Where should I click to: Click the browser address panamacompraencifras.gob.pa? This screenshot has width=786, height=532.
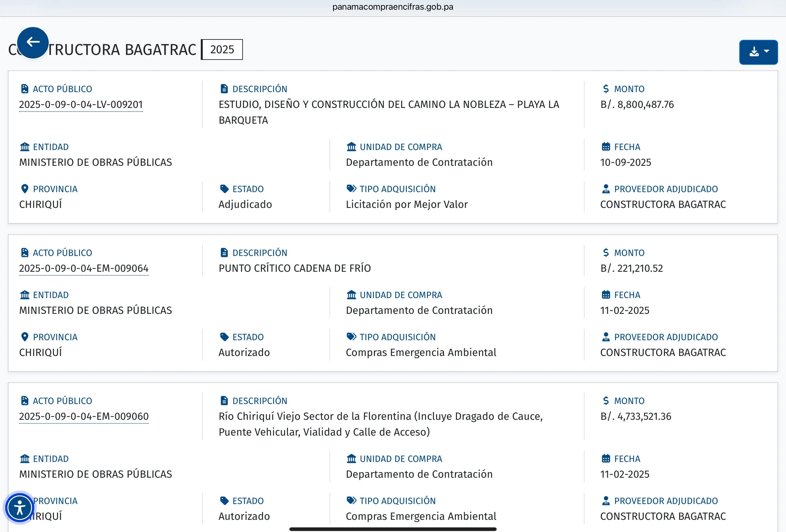click(x=393, y=7)
